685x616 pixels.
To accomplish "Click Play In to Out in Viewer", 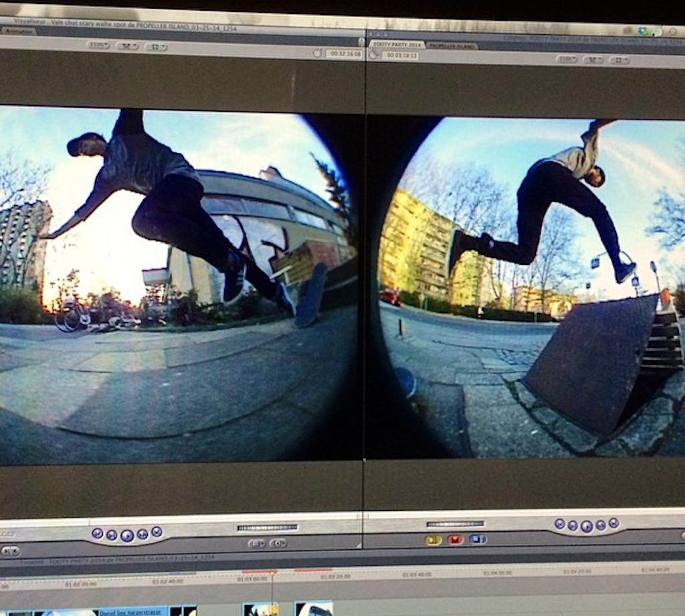I will pyautogui.click(x=112, y=534).
